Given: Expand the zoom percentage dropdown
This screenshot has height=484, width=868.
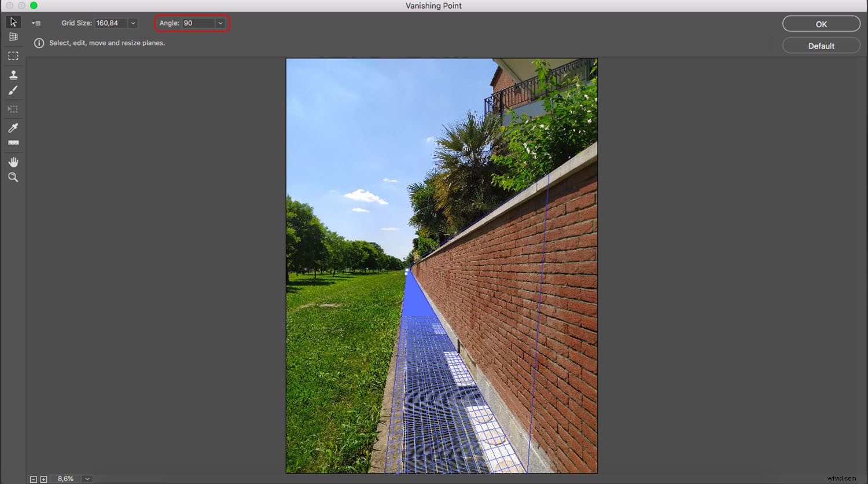Looking at the screenshot, I should pyautogui.click(x=86, y=479).
